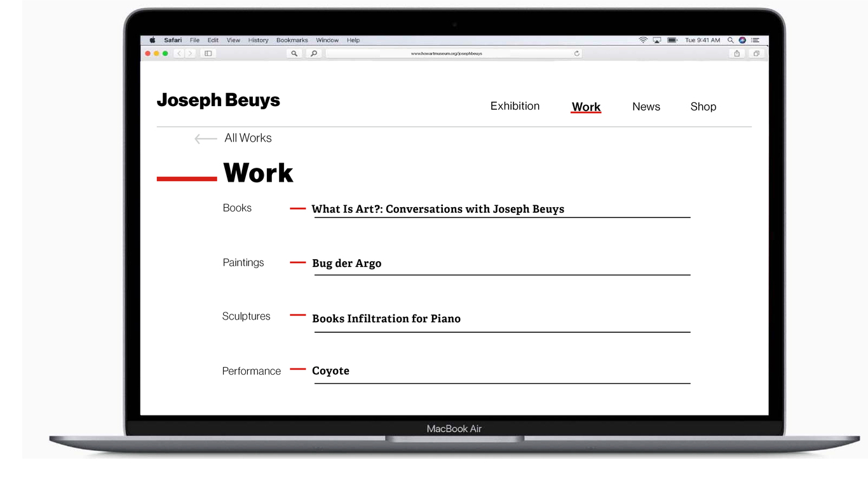
Task: Open Bug der Argo entry
Action: (x=347, y=263)
